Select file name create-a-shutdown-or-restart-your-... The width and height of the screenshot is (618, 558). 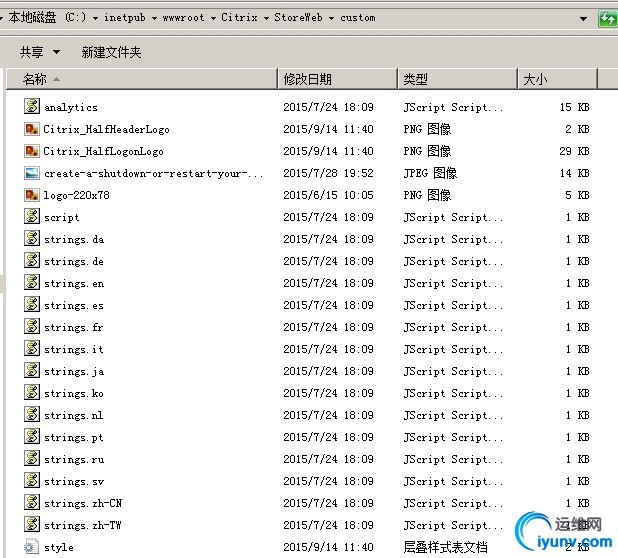(154, 173)
